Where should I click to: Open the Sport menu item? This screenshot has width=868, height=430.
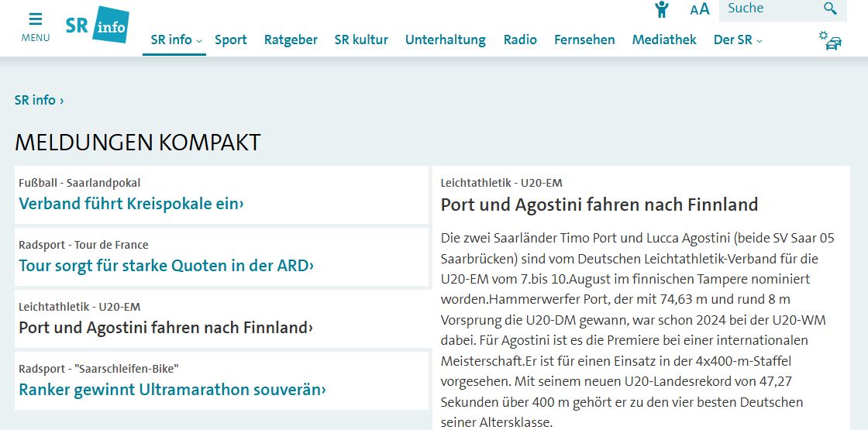pyautogui.click(x=231, y=40)
